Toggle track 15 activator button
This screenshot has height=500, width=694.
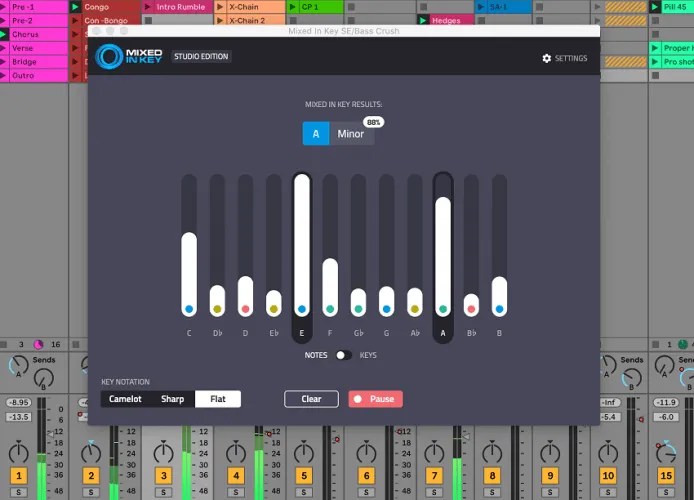tap(666, 476)
